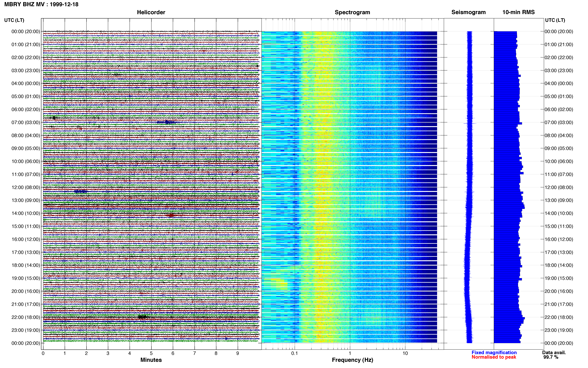Click the red Normalised to peak legend text
Screen dimensions: 588x368
coord(494,357)
